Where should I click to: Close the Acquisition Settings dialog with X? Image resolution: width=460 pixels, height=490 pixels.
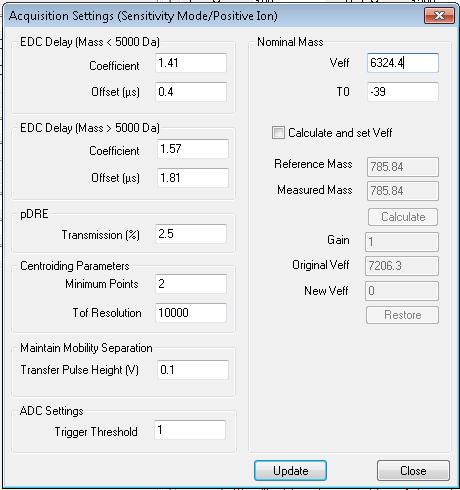pos(439,16)
